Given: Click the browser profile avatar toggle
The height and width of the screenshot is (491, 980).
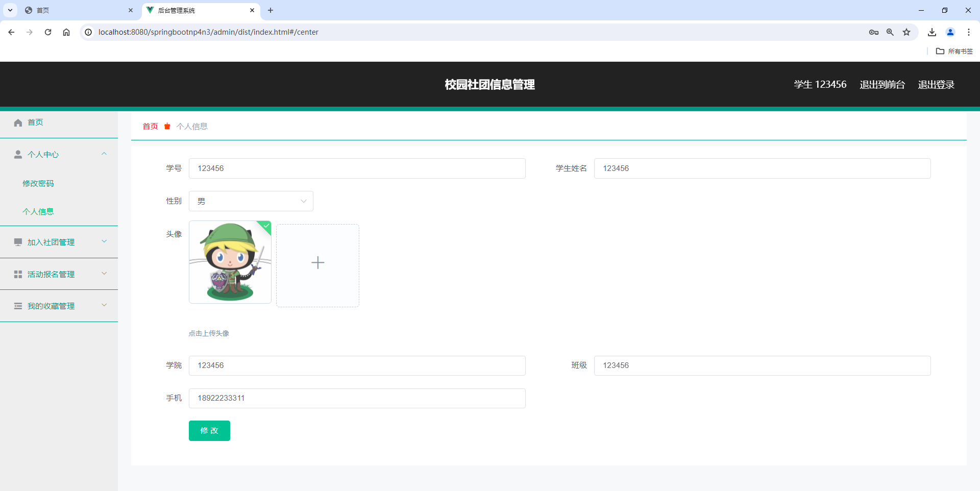Looking at the screenshot, I should click(x=950, y=32).
